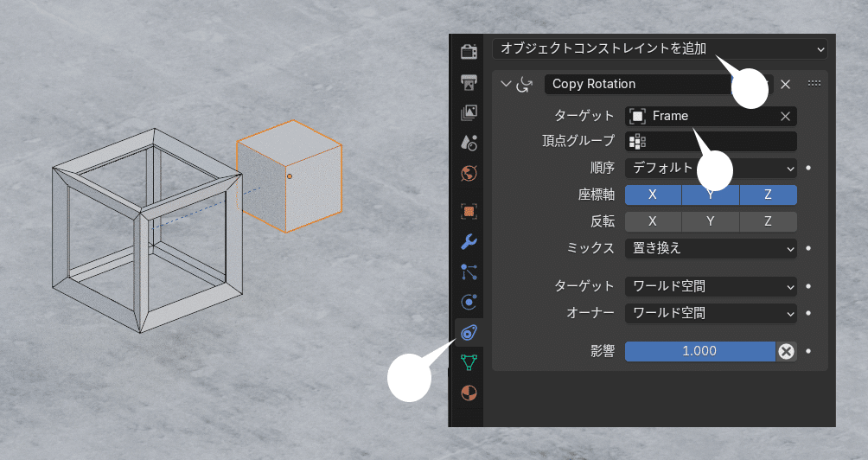Animate the ターゲット space property dot
868x460 pixels.
coord(808,287)
